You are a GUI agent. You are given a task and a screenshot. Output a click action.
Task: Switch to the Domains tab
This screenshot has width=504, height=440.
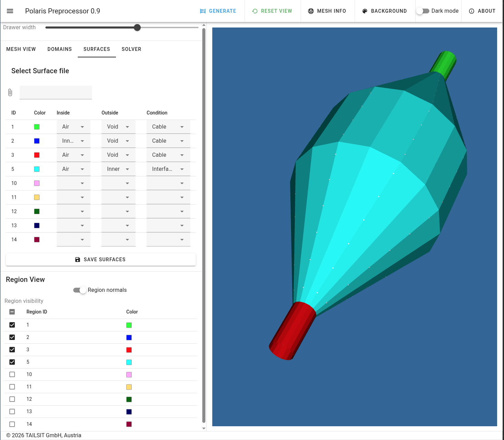60,49
